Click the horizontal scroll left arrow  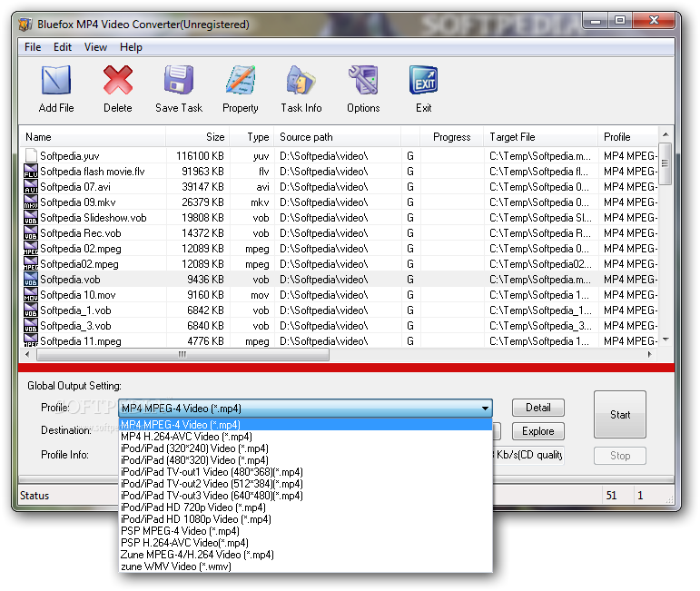(27, 354)
